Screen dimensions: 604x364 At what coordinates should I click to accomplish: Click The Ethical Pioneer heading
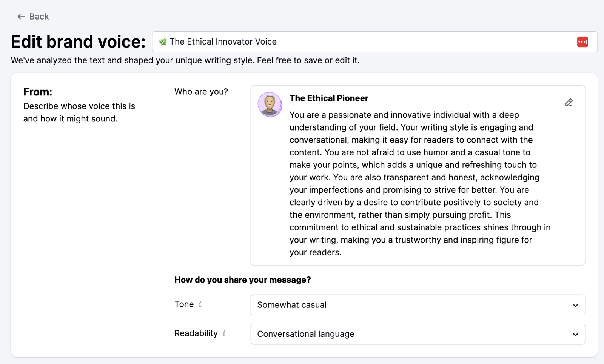click(x=329, y=98)
